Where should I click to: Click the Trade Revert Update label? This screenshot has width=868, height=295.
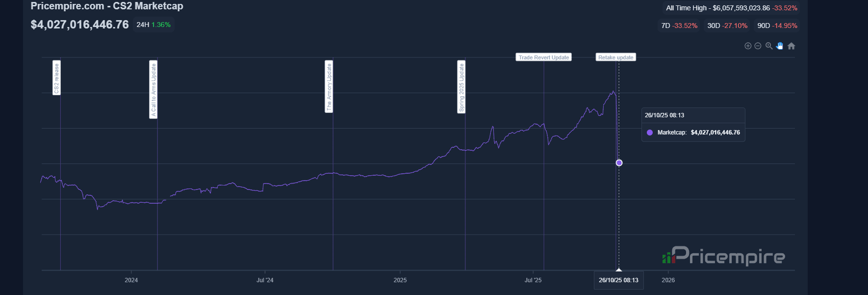click(x=543, y=57)
